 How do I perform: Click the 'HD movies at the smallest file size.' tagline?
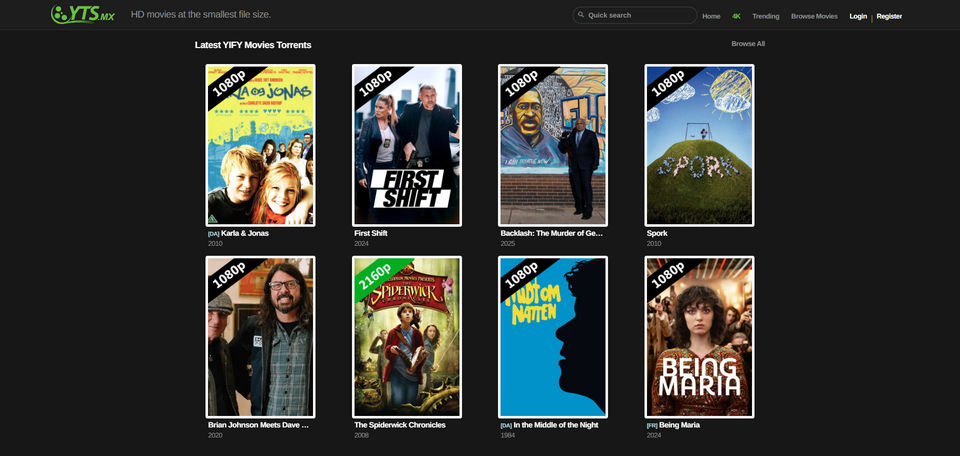click(x=201, y=14)
